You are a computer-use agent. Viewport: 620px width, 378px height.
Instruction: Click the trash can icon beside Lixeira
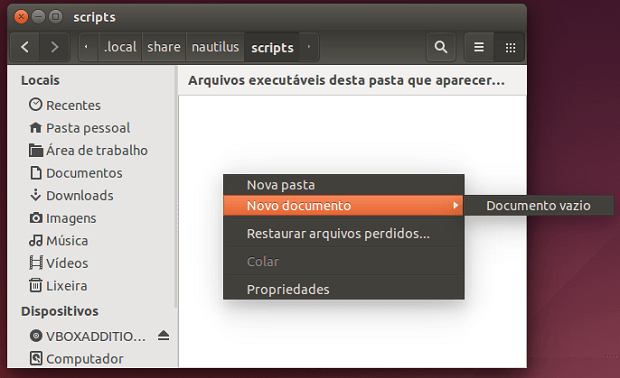coord(36,285)
